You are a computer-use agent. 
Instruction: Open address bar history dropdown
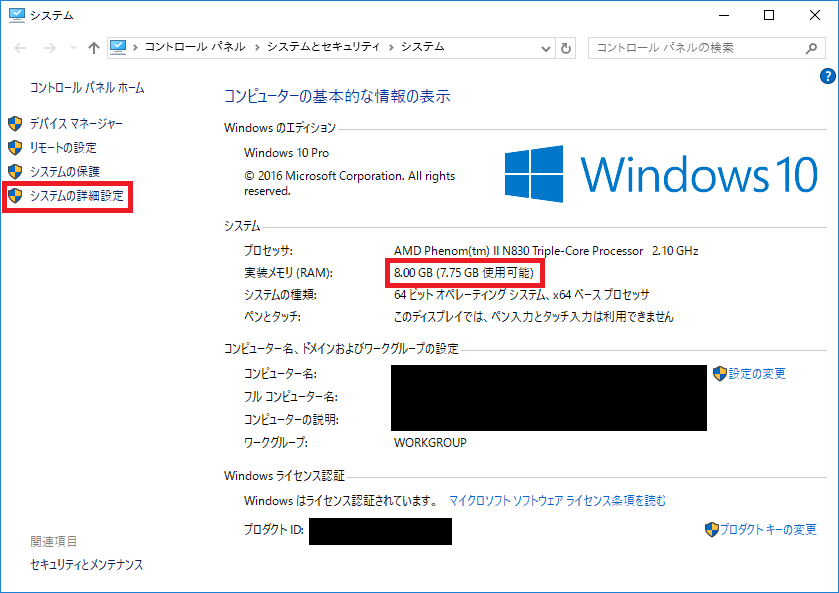546,48
